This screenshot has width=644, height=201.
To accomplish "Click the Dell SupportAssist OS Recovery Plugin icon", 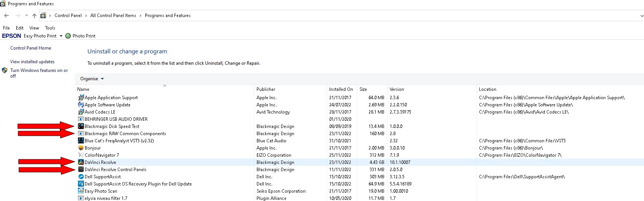I will pos(81,184).
